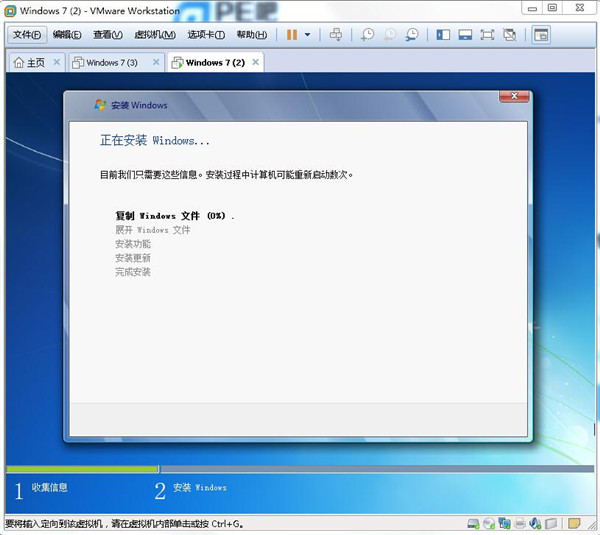The height and width of the screenshot is (535, 600).
Task: Click the 展开 Windows 文件 step text
Action: pos(153,230)
